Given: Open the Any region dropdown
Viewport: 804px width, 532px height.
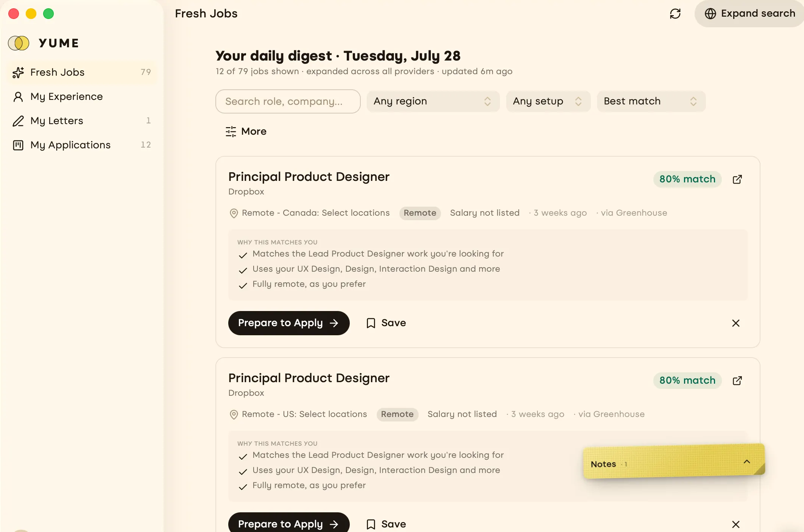Looking at the screenshot, I should coord(433,101).
